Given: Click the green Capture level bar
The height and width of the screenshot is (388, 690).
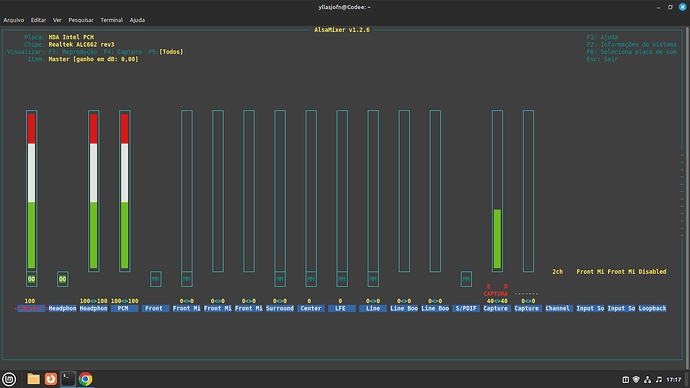Looking at the screenshot, I should (497, 238).
